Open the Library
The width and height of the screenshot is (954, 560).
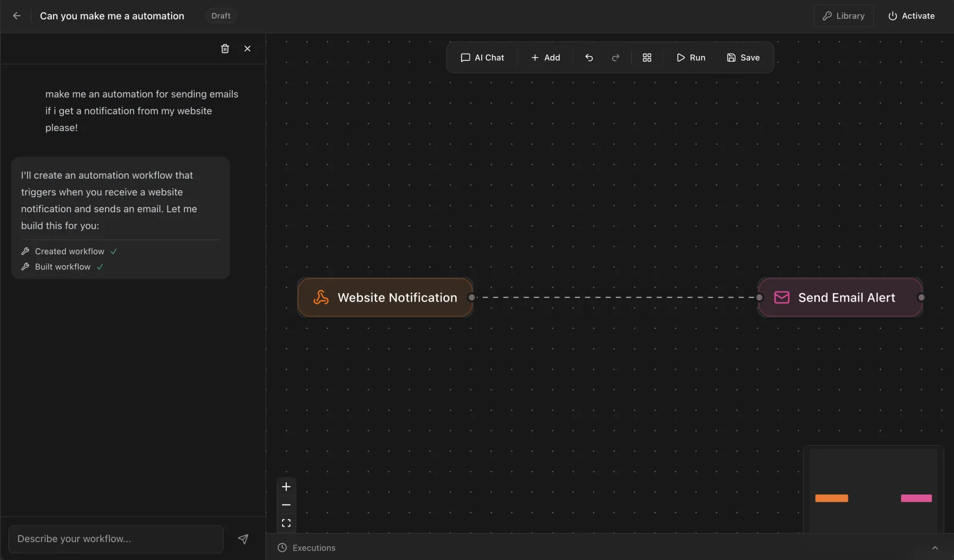point(843,16)
